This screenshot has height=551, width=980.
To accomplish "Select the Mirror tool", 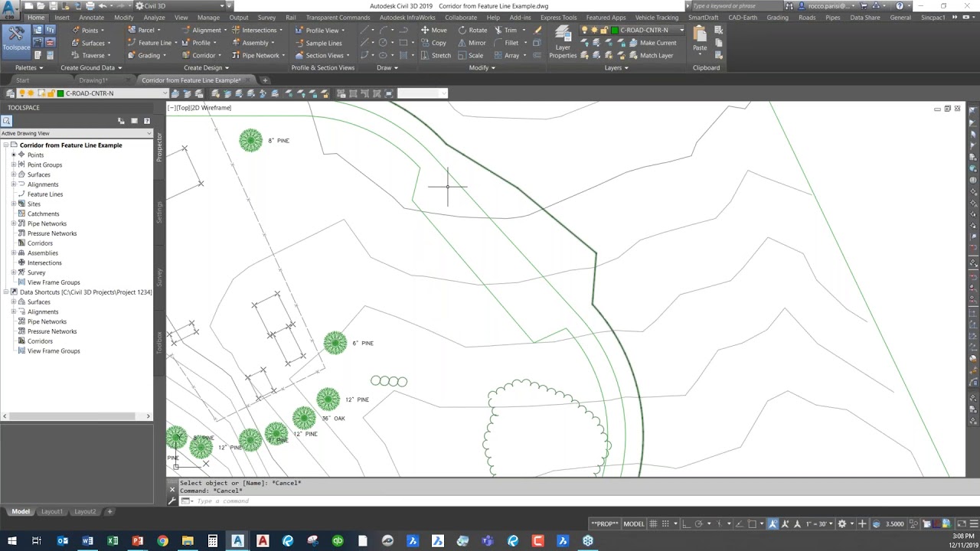I will click(472, 43).
